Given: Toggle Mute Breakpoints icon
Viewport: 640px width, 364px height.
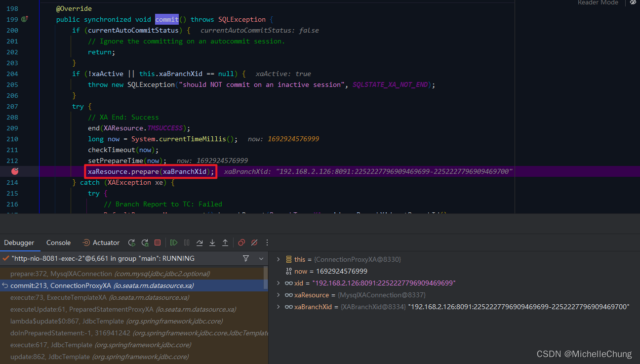Looking at the screenshot, I should click(254, 243).
